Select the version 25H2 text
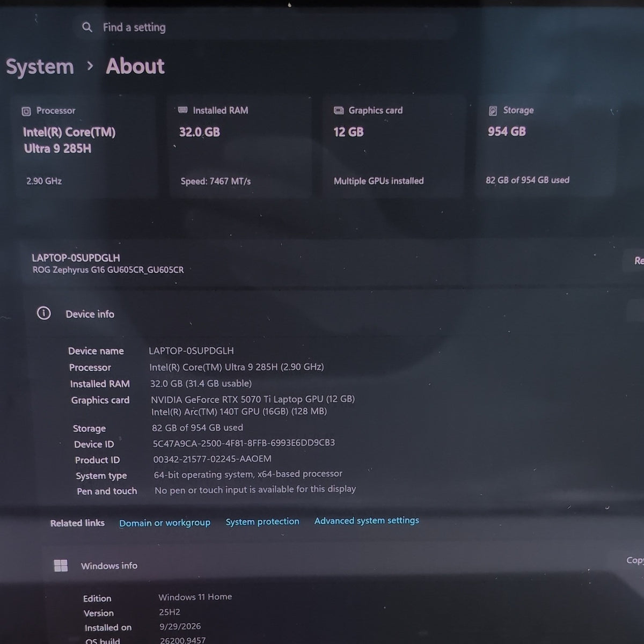This screenshot has height=644, width=644. [x=170, y=612]
